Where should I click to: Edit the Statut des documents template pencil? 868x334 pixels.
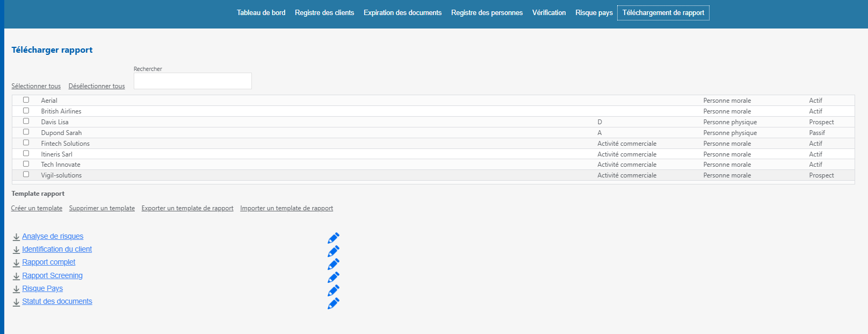(x=334, y=303)
